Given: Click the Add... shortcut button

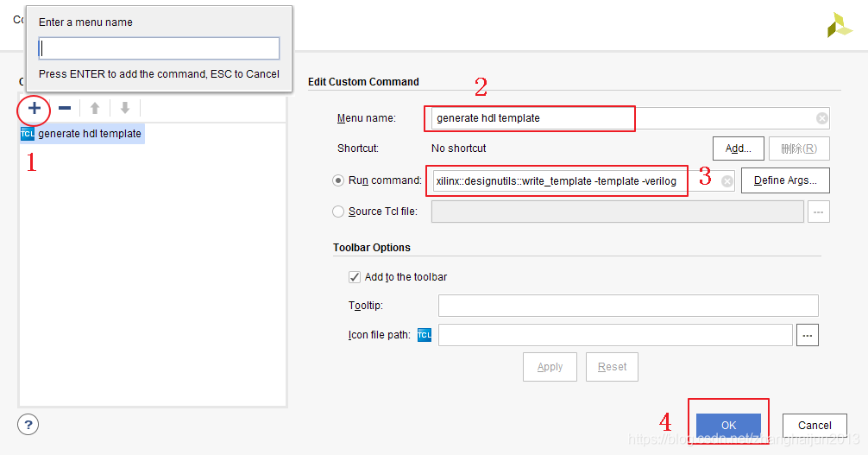Looking at the screenshot, I should 738,149.
